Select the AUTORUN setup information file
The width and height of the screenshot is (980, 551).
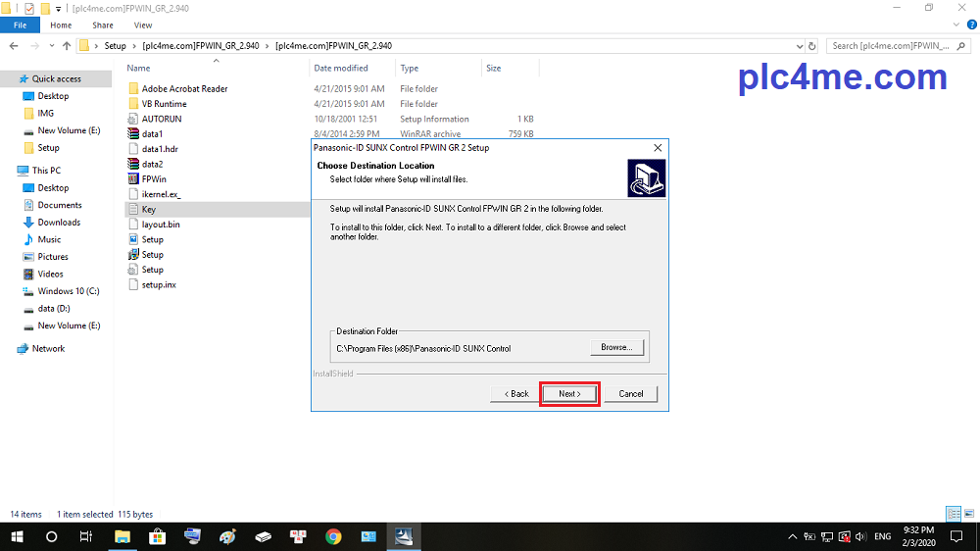[x=161, y=119]
